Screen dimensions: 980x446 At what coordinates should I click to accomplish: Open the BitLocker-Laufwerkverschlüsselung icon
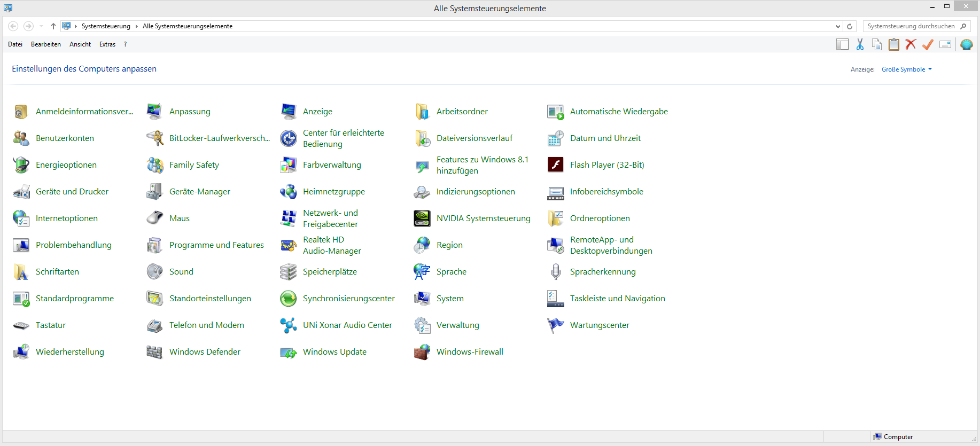coord(154,138)
